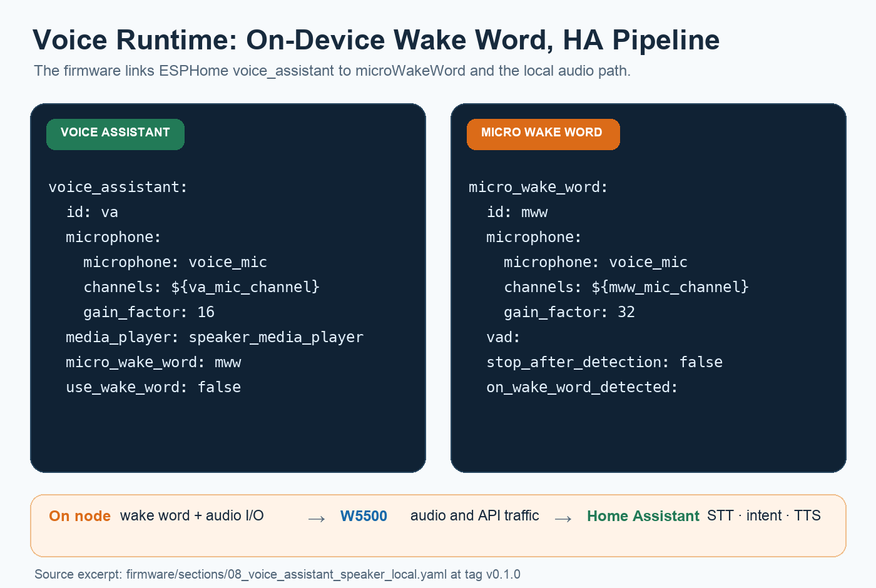This screenshot has height=588, width=876.
Task: Select 'microphone: voice_mic' in the voice_assistant block
Action: [175, 262]
